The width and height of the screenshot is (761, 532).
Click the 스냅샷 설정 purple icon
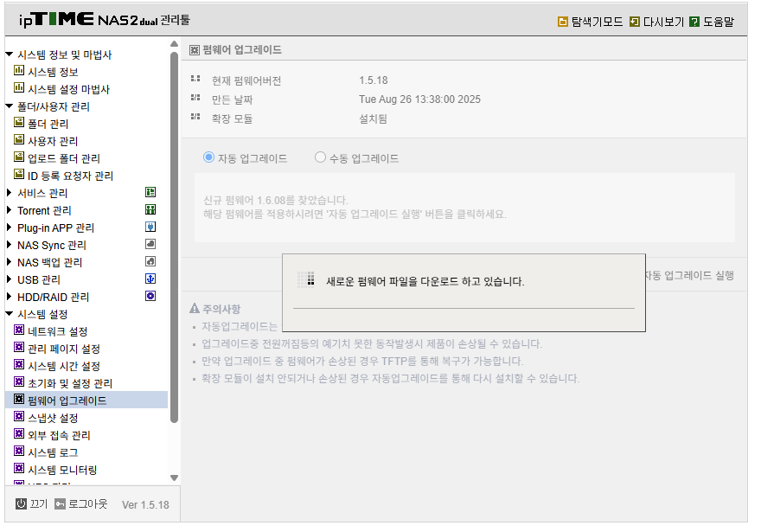pyautogui.click(x=19, y=416)
